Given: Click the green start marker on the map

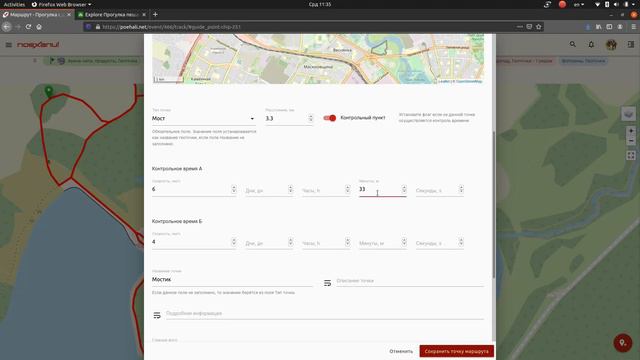Looking at the screenshot, I should 49,91.
